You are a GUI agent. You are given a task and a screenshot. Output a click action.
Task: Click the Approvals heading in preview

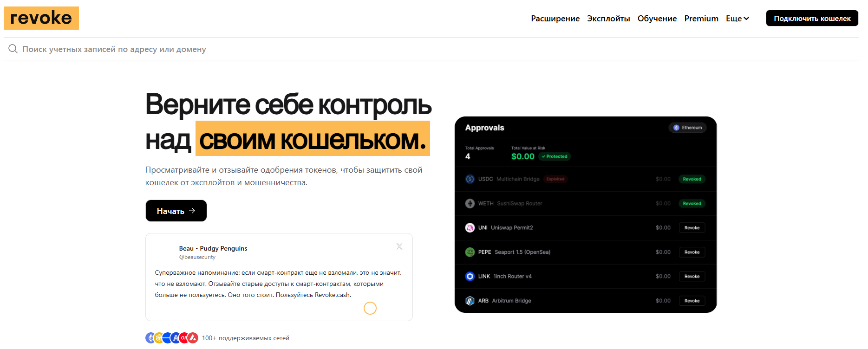pos(484,128)
